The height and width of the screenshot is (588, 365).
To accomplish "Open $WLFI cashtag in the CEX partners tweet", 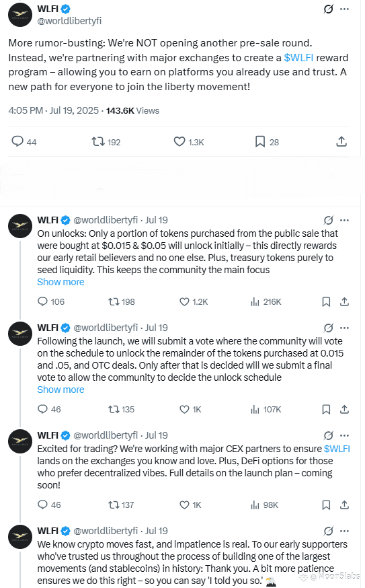I will tap(337, 449).
